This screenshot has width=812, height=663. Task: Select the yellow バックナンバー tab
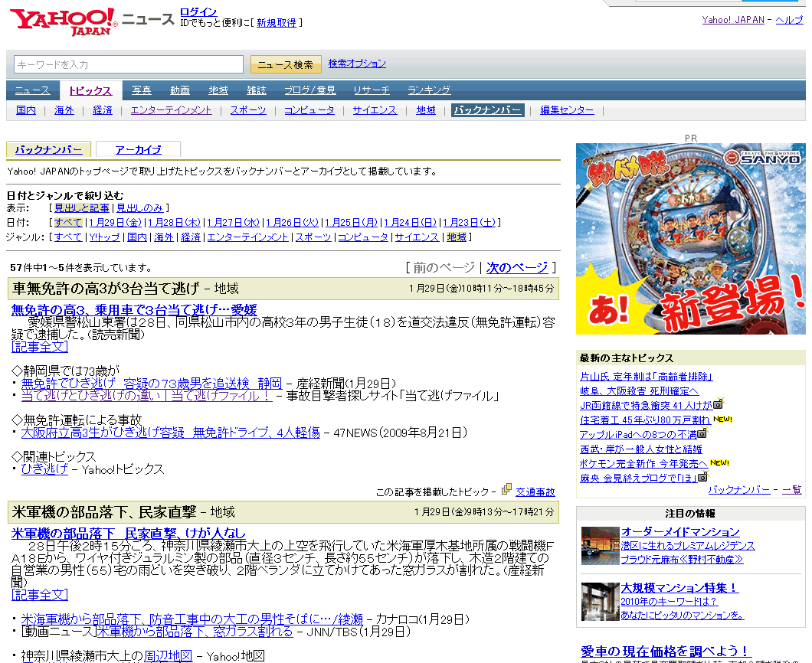pos(48,149)
